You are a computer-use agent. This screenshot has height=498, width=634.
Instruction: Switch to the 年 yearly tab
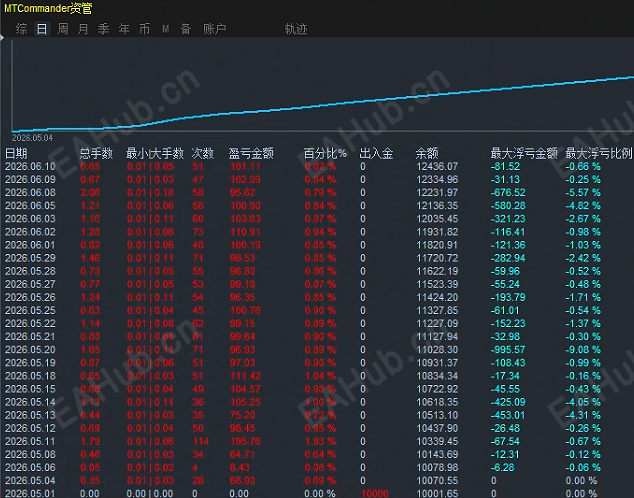click(124, 29)
